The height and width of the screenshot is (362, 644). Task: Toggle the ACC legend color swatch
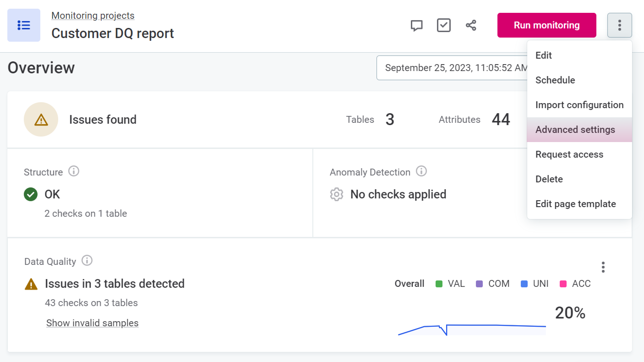pyautogui.click(x=563, y=284)
